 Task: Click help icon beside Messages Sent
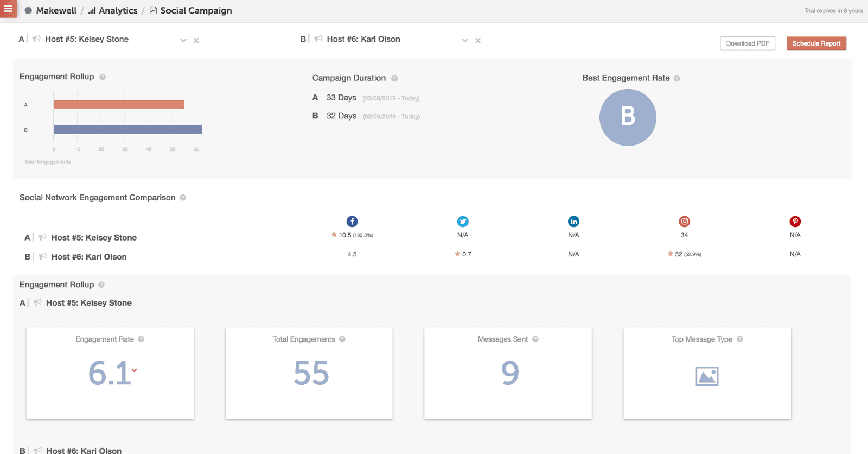click(535, 339)
